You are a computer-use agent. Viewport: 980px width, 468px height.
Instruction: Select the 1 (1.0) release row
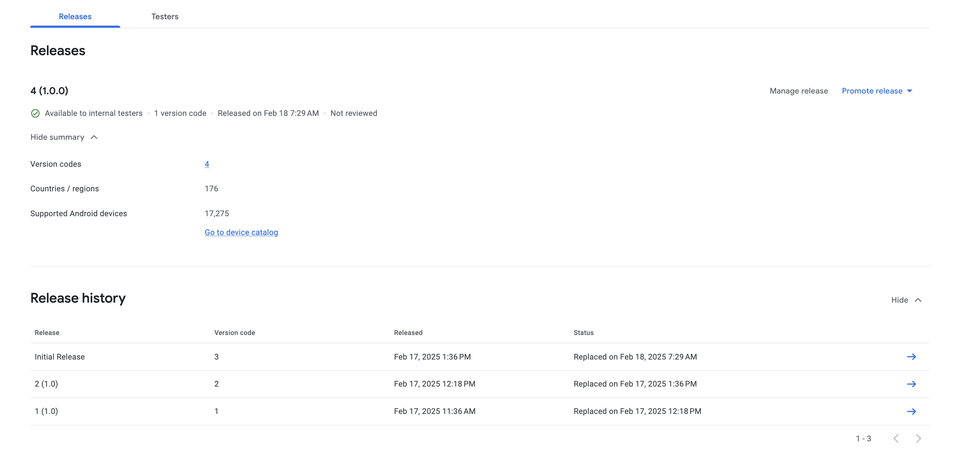pos(47,411)
